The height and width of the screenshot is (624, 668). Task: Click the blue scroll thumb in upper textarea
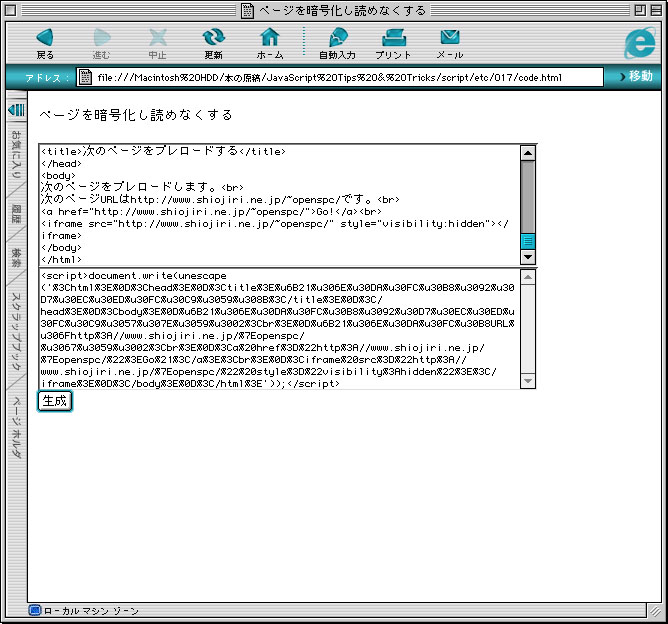coord(528,242)
